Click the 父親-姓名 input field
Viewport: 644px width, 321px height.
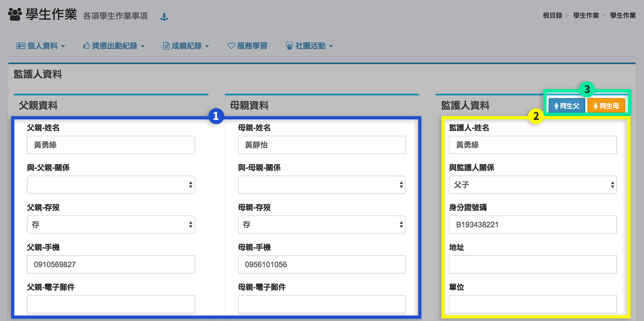(x=111, y=145)
